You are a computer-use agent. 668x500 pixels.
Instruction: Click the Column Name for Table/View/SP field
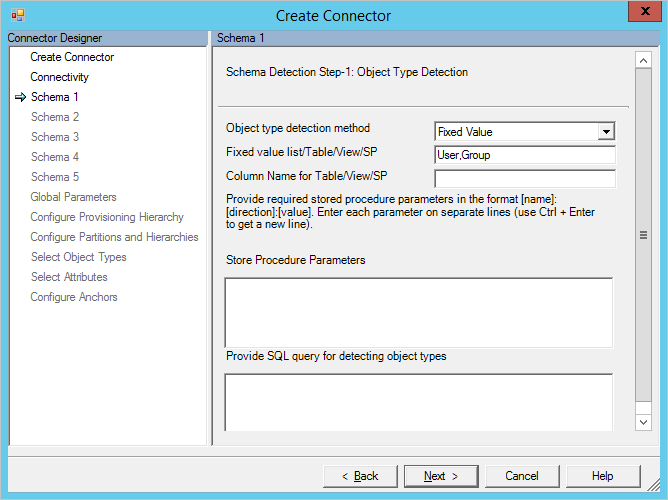(525, 178)
